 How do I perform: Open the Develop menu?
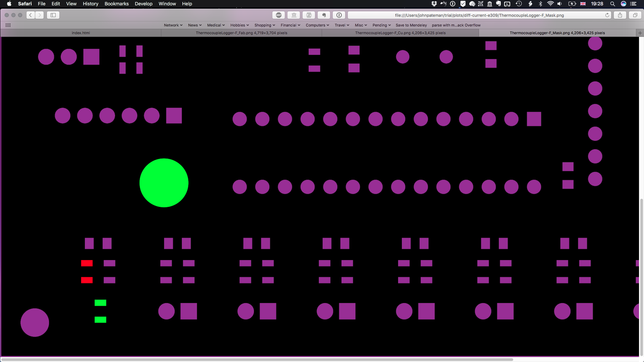coord(144,4)
